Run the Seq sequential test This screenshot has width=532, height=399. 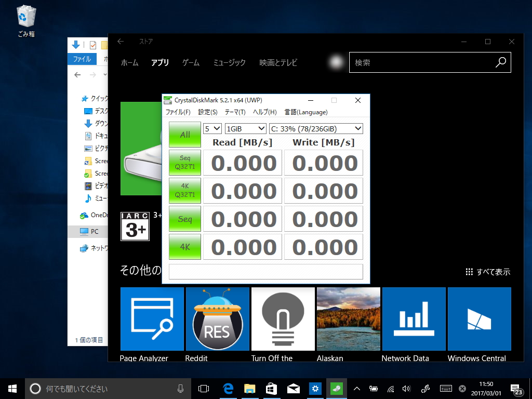pyautogui.click(x=184, y=219)
